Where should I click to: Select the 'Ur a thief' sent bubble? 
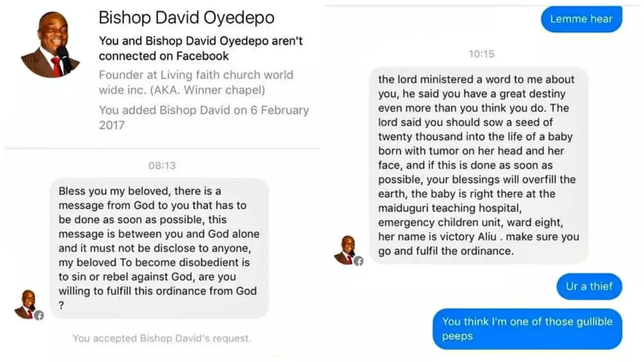(x=589, y=286)
